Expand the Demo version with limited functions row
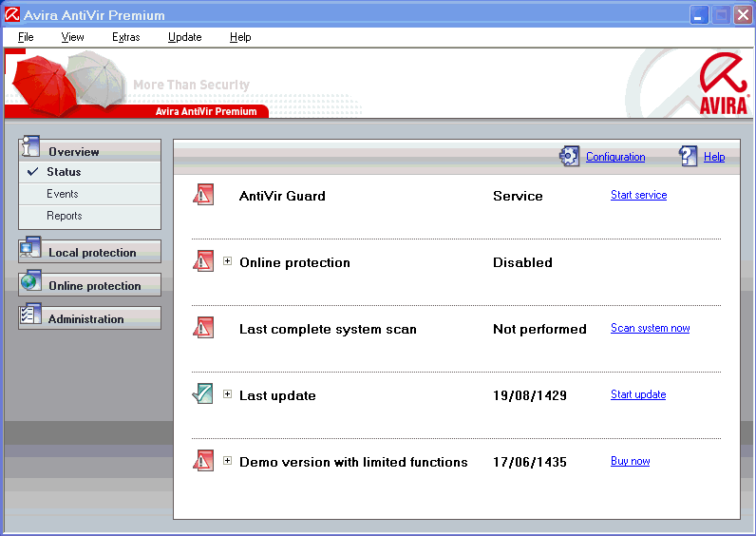Screen dimensions: 756x536 pyautogui.click(x=228, y=461)
